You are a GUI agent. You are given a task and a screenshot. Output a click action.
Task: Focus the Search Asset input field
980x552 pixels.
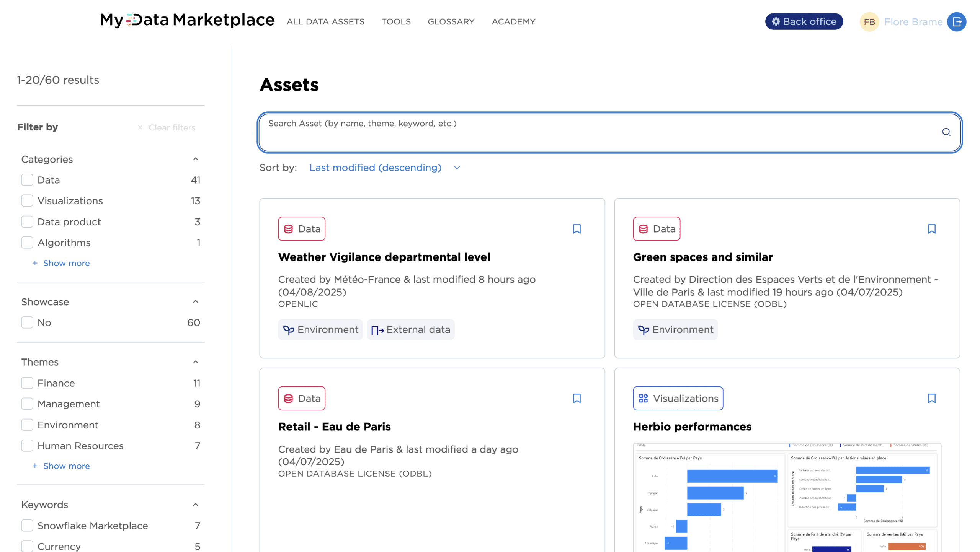click(574, 132)
